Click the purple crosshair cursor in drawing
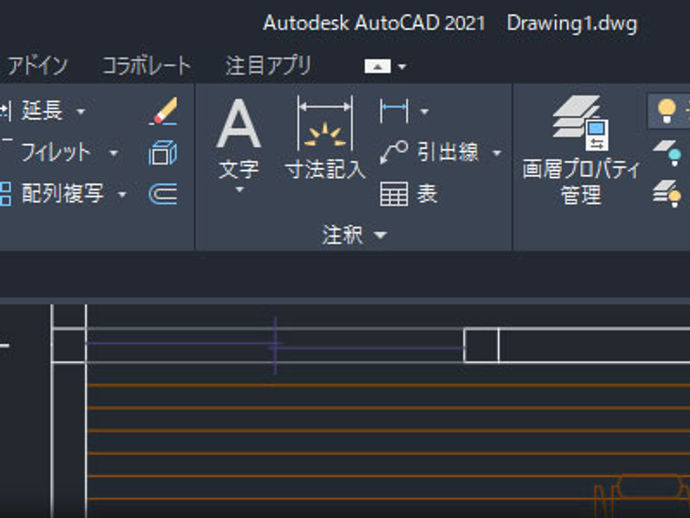Viewport: 690px width, 518px height. coord(275,345)
